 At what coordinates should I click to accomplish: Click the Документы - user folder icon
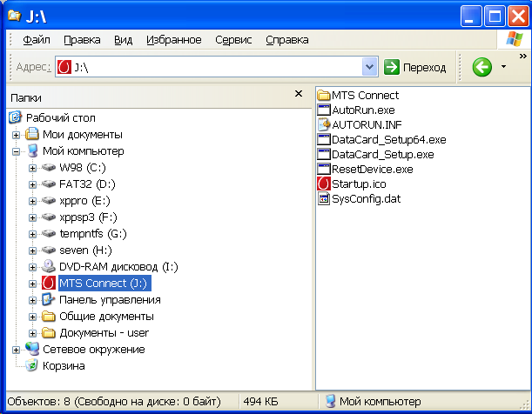pos(49,333)
